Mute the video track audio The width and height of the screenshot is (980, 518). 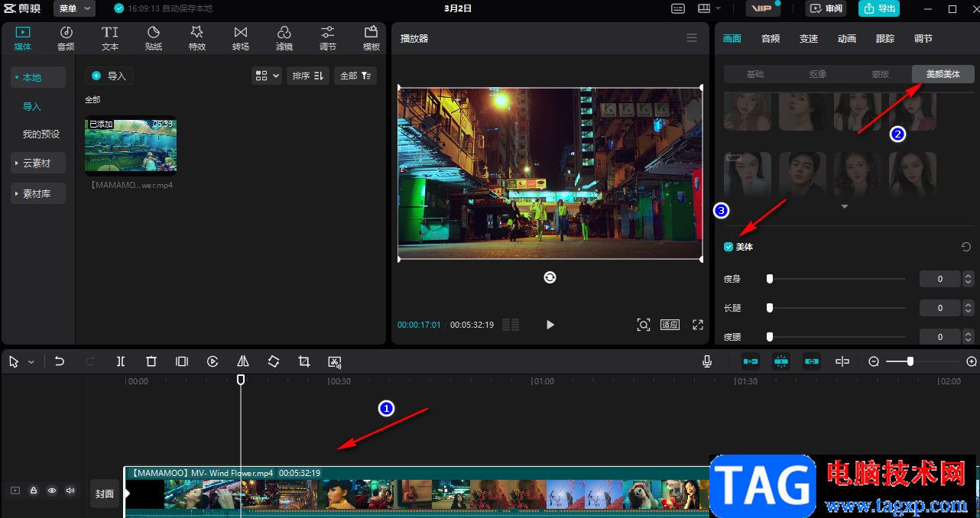click(70, 490)
